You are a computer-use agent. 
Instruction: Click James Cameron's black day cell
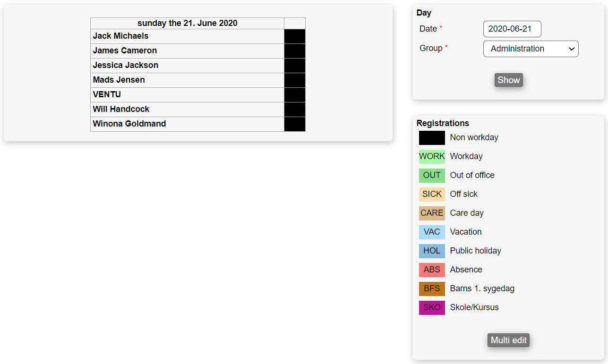point(294,51)
